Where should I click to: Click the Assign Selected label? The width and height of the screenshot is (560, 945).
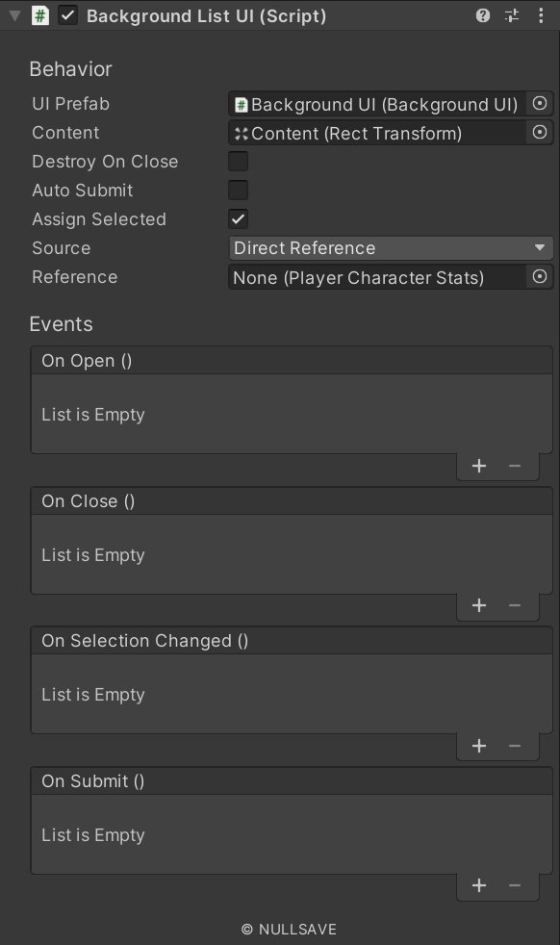(99, 219)
